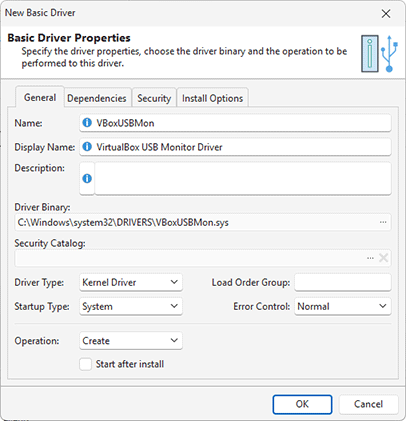Click the Load Order Group input field
The width and height of the screenshot is (406, 421).
click(x=343, y=282)
